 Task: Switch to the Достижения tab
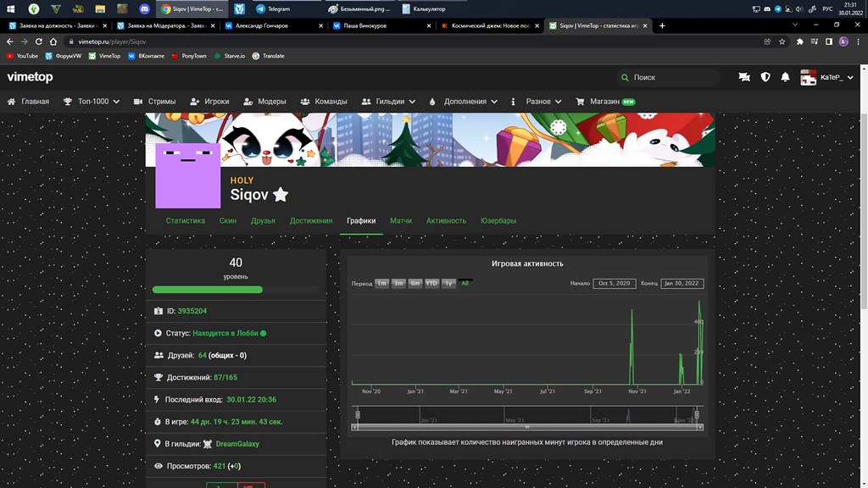[311, 220]
